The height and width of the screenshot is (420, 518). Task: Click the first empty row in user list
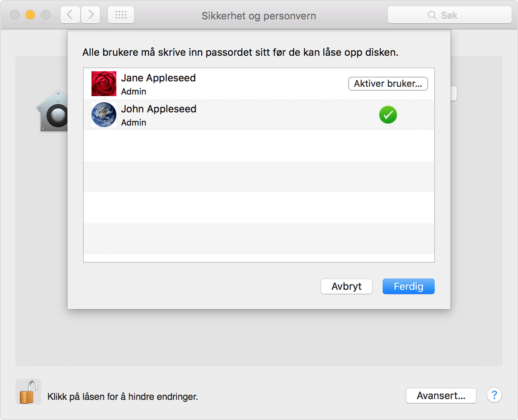[259, 146]
